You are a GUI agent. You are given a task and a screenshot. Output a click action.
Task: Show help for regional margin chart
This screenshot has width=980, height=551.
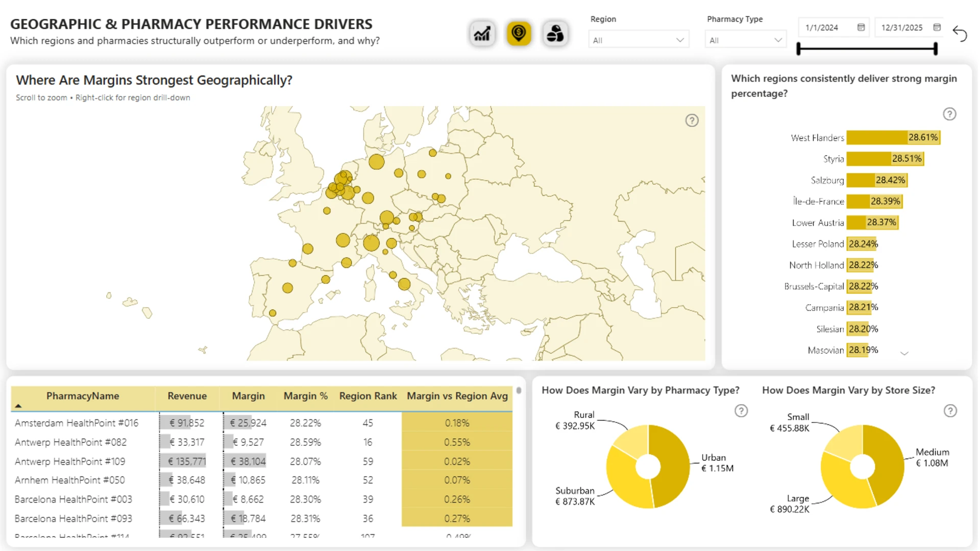949,114
